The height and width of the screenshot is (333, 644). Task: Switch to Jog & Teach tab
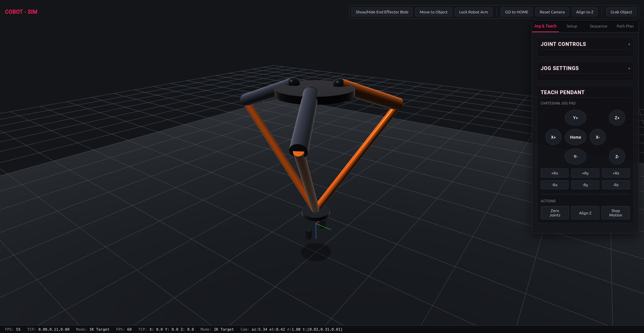545,26
